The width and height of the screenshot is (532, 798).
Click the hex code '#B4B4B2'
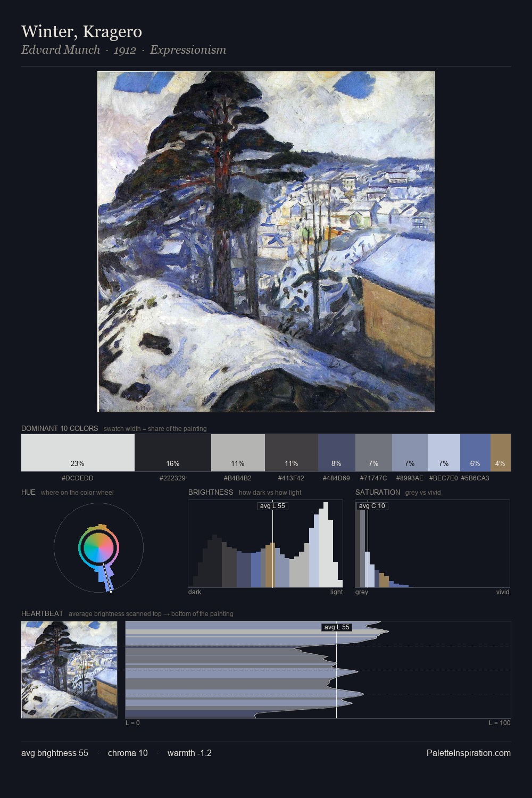coord(238,478)
